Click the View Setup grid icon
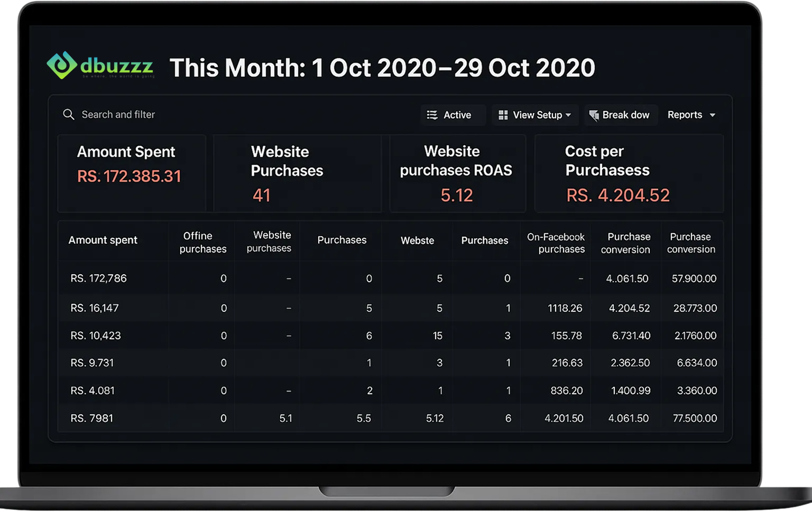Viewport: 812px width, 520px height. click(x=503, y=115)
